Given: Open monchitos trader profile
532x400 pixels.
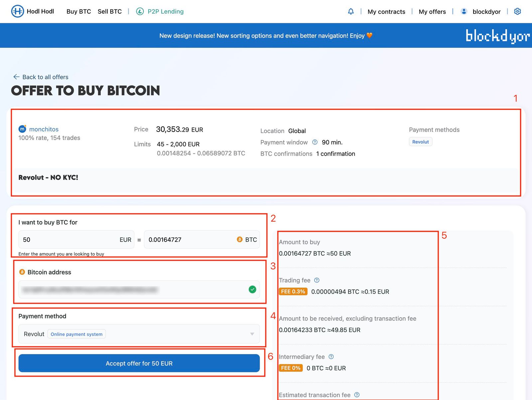Looking at the screenshot, I should 44,129.
